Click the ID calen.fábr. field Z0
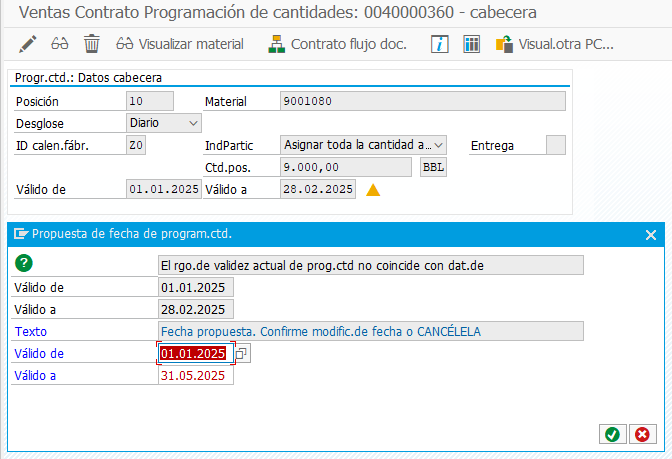Viewport: 672px width, 459px height. click(x=136, y=145)
